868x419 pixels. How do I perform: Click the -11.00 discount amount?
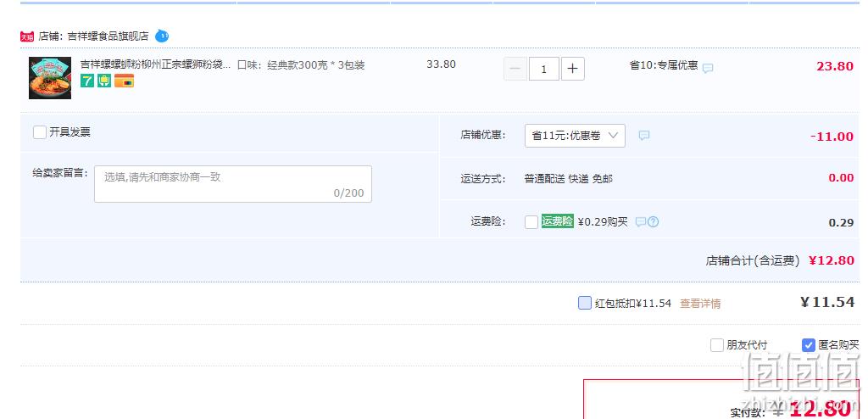tap(832, 137)
